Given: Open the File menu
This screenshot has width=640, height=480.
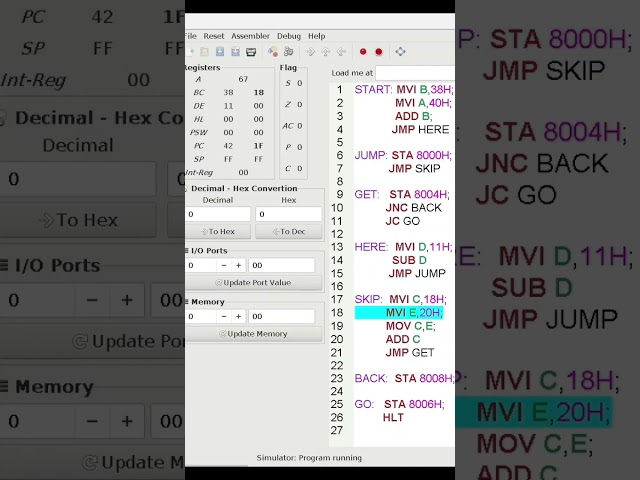Looking at the screenshot, I should (x=191, y=36).
